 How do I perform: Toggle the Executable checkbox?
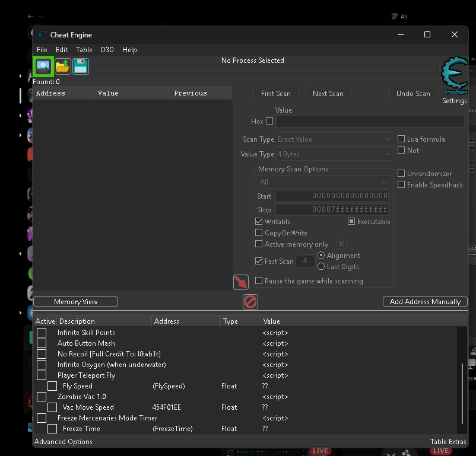351,221
